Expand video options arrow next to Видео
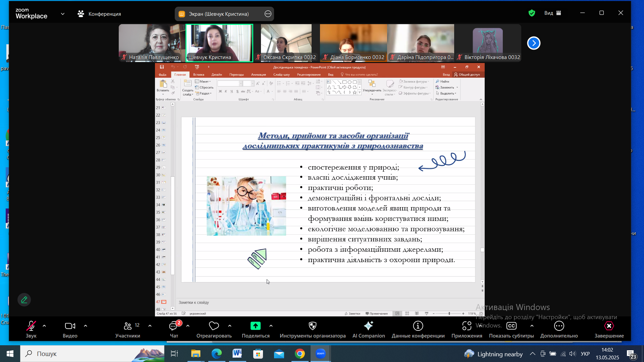The width and height of the screenshot is (644, 362). click(x=86, y=326)
